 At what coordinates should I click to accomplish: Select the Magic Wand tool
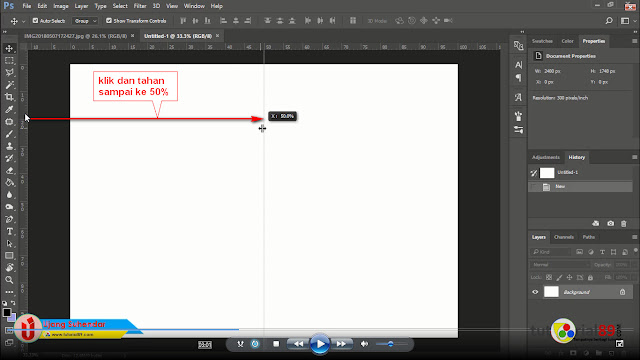9,85
